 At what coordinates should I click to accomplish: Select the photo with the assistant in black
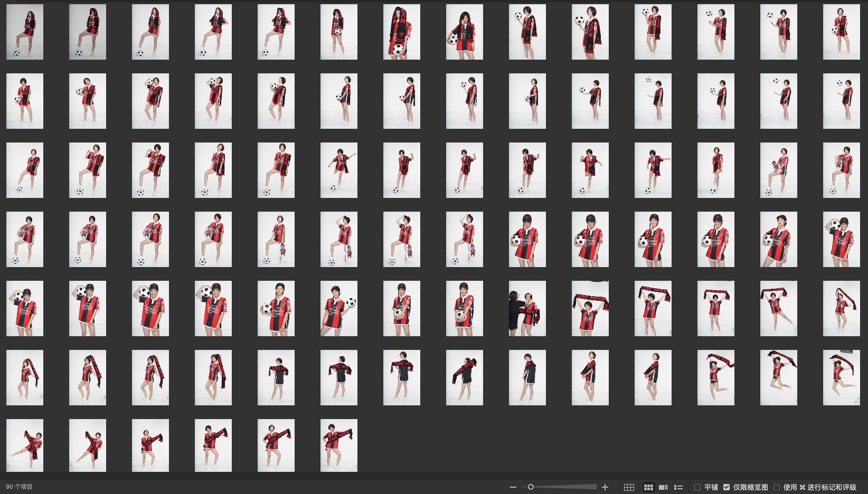point(527,309)
